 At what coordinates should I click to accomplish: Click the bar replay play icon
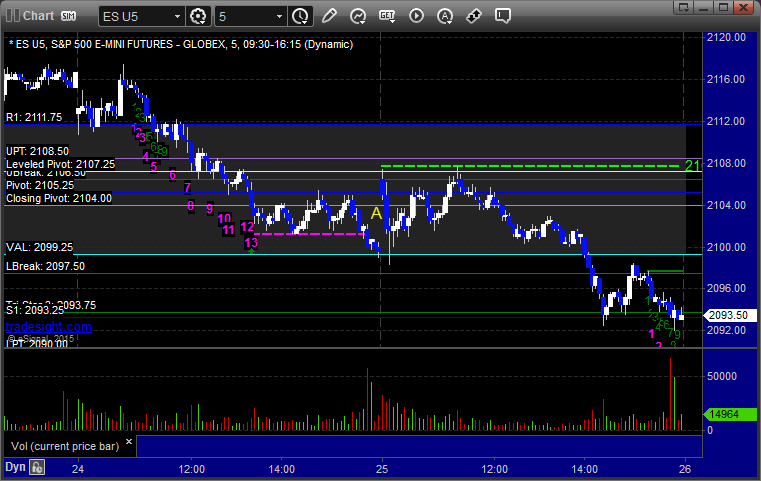click(416, 16)
